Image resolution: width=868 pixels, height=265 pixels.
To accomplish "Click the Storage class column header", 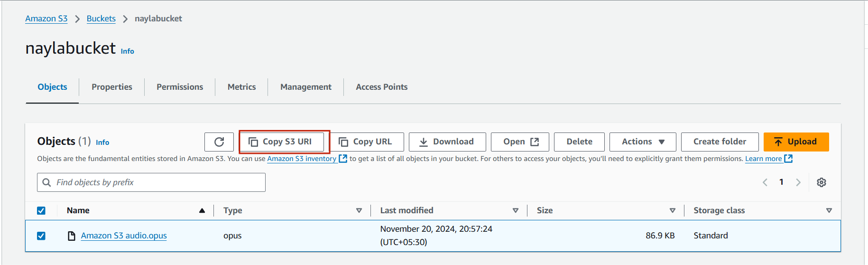I will [x=719, y=210].
